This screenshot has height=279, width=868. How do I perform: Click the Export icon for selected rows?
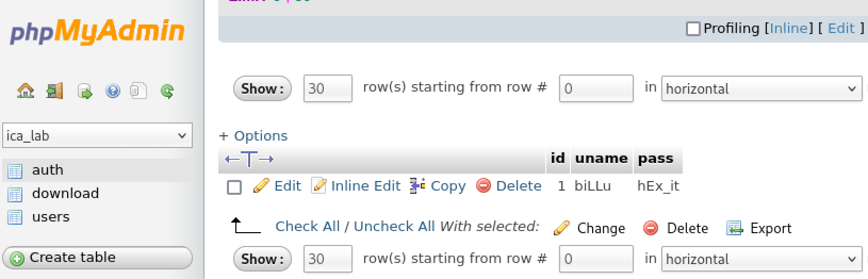coord(734,228)
